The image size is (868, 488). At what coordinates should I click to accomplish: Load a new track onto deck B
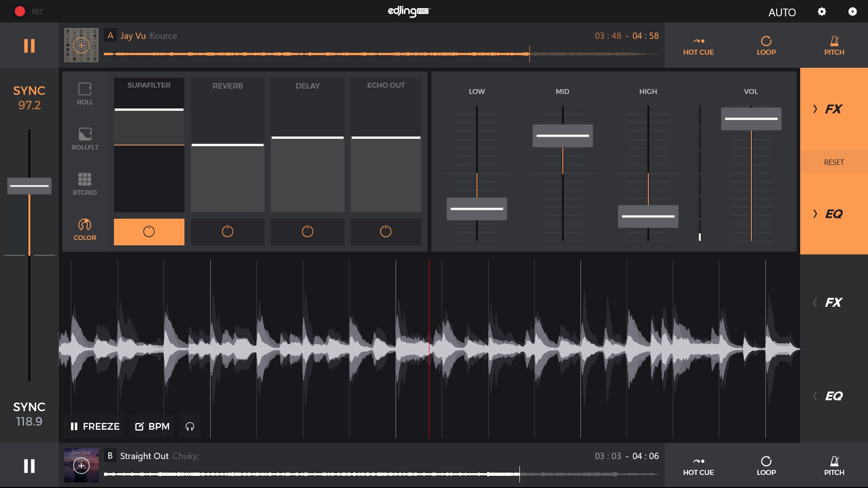81,465
